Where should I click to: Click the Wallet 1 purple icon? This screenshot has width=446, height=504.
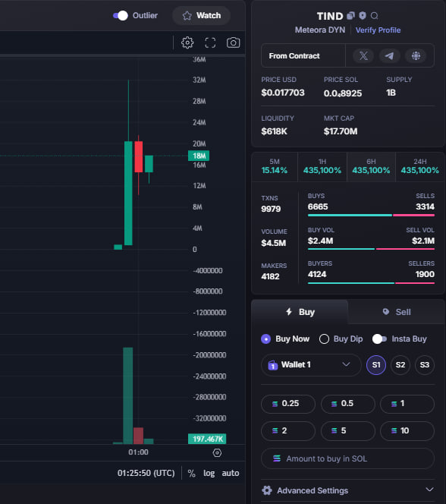(x=272, y=365)
